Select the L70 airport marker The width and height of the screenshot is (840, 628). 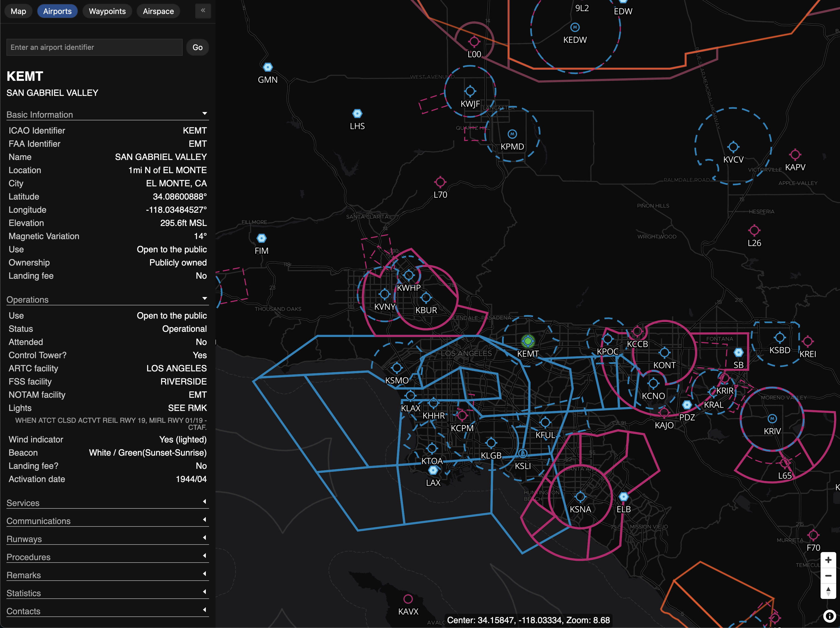click(440, 182)
